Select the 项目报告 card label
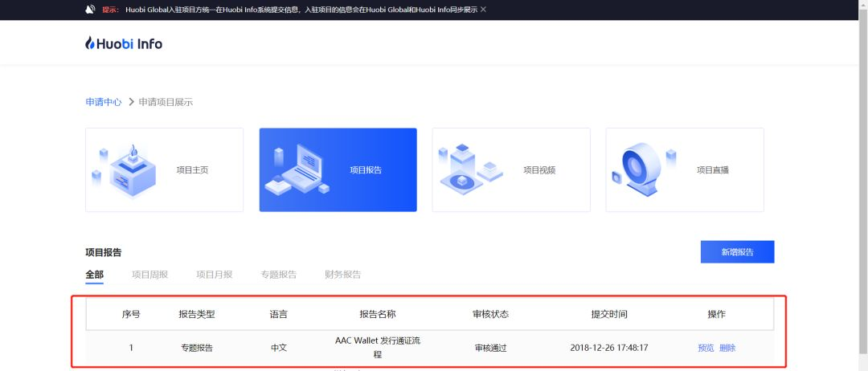This screenshot has height=371, width=868. pyautogui.click(x=366, y=170)
